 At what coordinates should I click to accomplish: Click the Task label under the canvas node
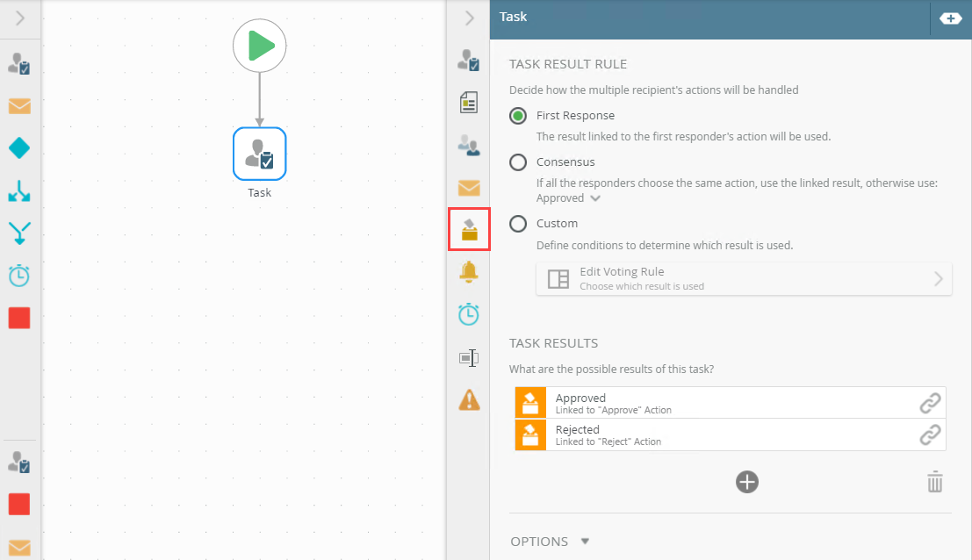click(x=260, y=192)
